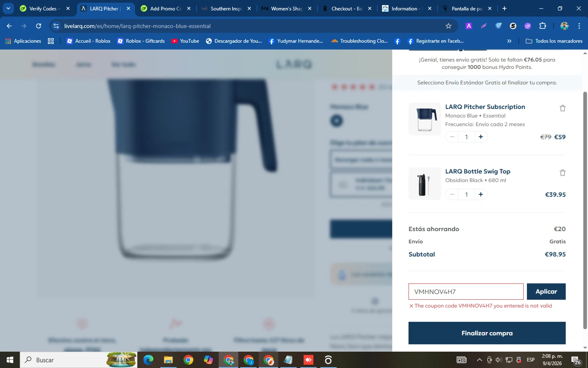Click the blue shield extension icon

click(498, 26)
